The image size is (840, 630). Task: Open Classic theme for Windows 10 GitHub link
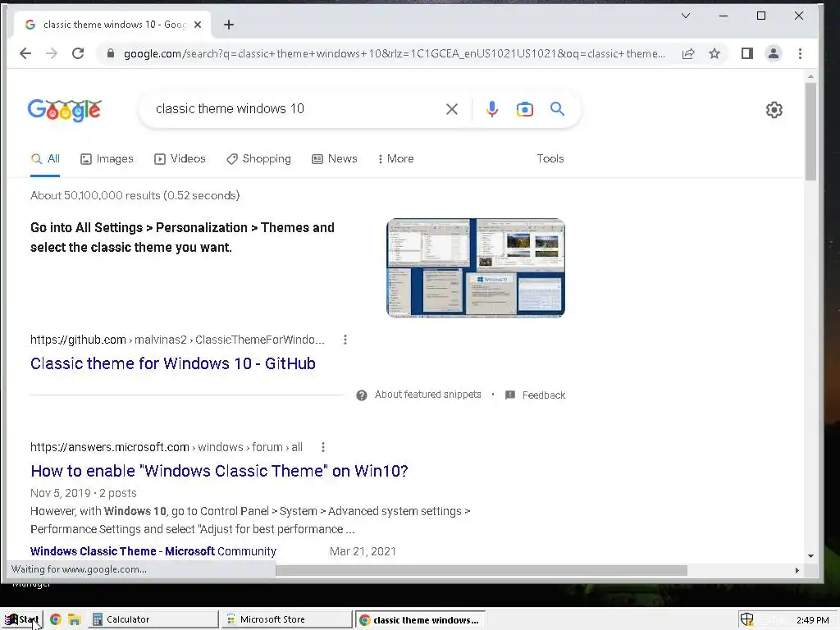pos(172,363)
